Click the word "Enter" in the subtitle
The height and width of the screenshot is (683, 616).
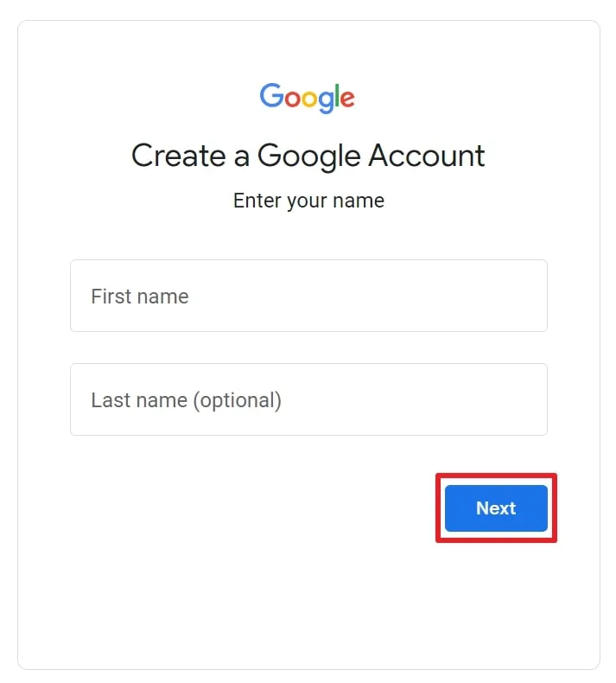(x=256, y=201)
